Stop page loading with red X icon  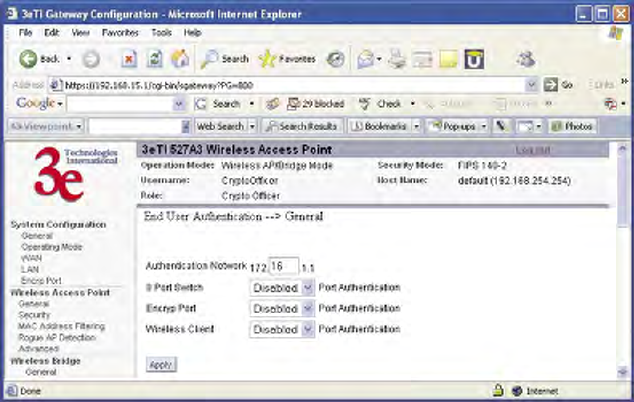point(129,59)
